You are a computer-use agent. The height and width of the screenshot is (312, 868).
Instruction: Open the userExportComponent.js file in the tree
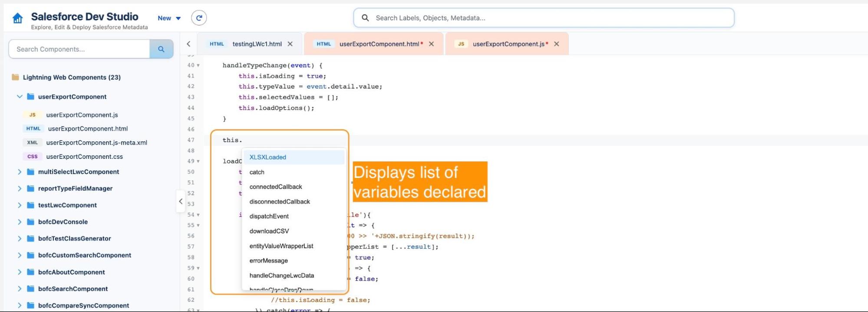point(82,115)
